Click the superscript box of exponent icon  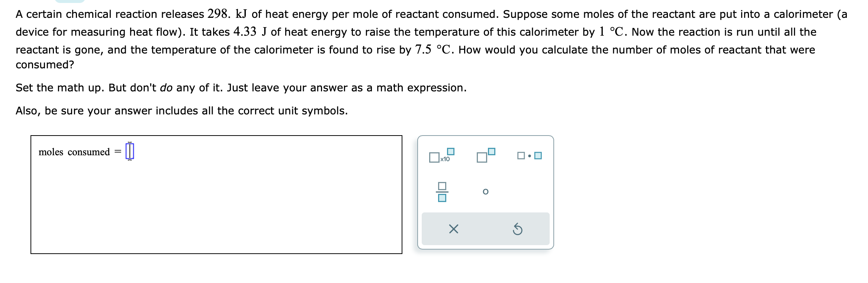click(492, 151)
